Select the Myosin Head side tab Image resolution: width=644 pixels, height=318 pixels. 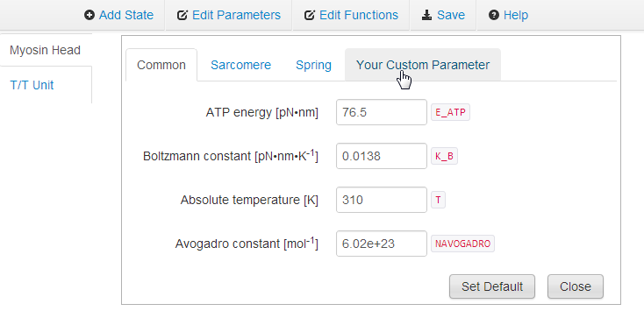[x=45, y=50]
